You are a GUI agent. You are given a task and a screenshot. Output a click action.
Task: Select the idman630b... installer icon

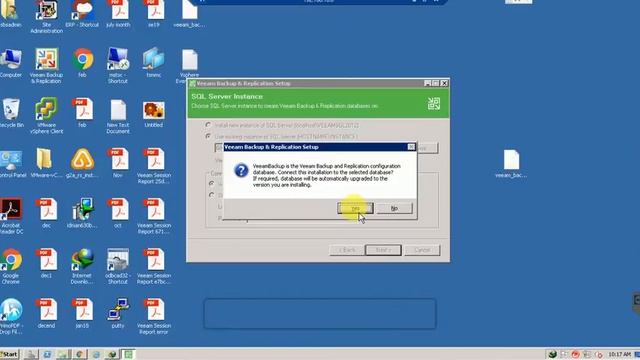(82, 214)
